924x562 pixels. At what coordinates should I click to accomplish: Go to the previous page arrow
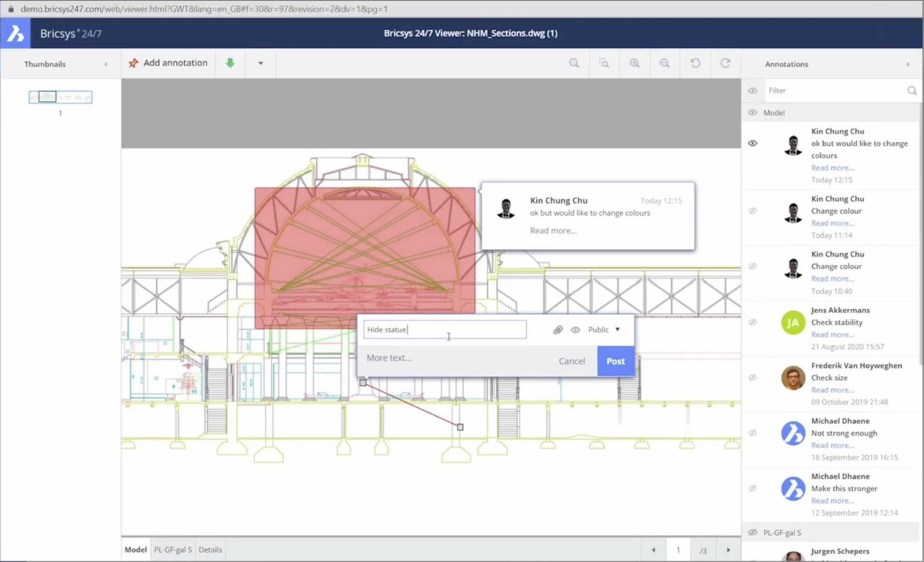[x=653, y=550]
